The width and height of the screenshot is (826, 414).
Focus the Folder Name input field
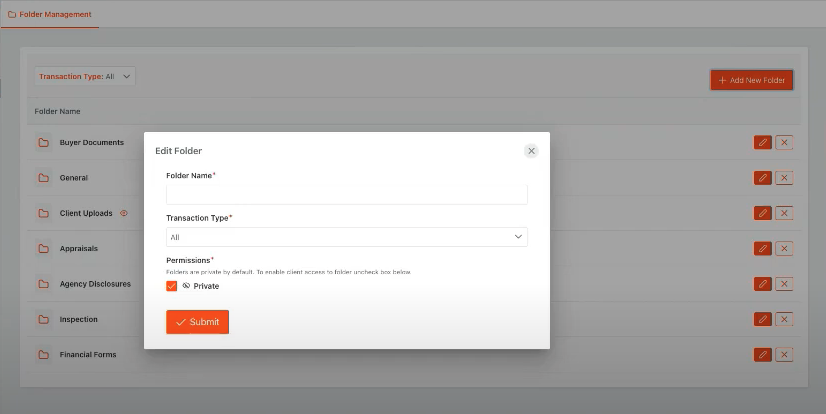pos(347,194)
